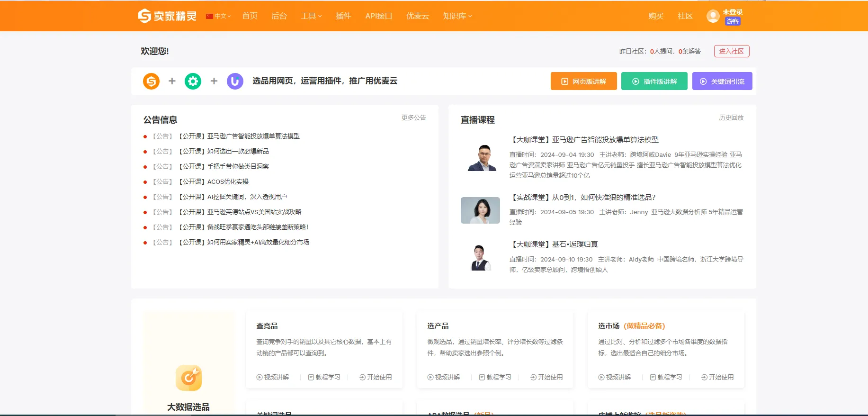Open the 中文 language dropdown
This screenshot has height=416, width=868.
click(x=218, y=16)
